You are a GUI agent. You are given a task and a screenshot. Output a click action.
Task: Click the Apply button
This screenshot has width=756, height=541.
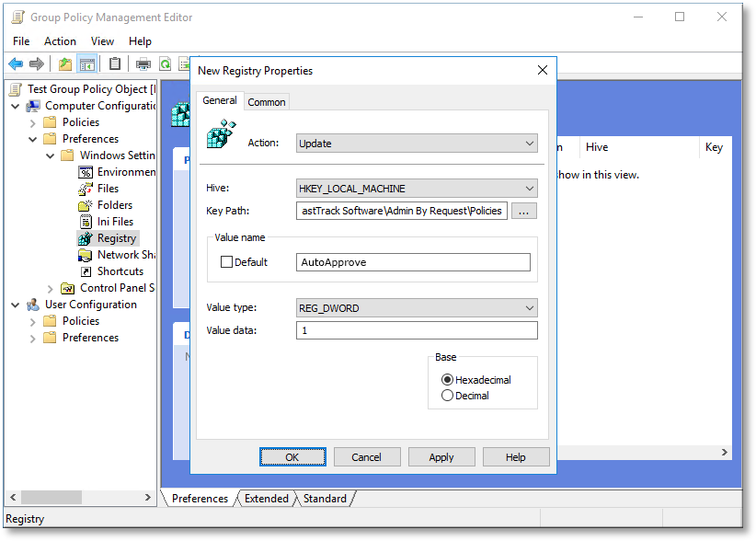(x=441, y=457)
